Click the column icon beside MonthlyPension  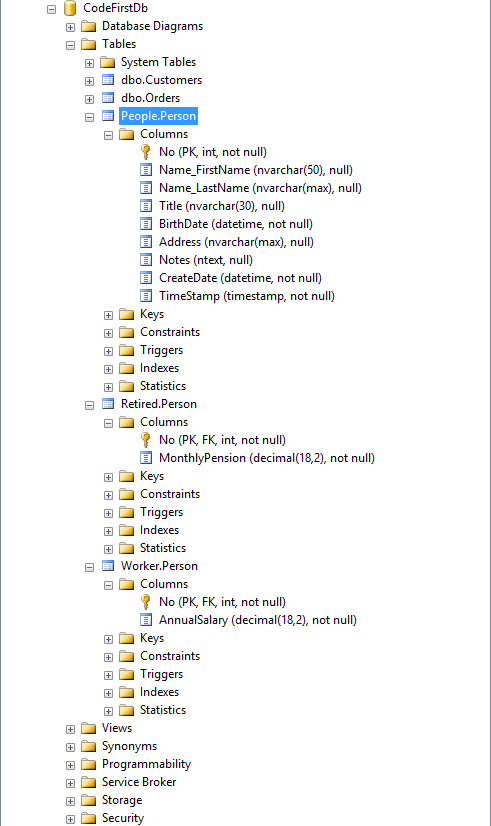point(146,458)
